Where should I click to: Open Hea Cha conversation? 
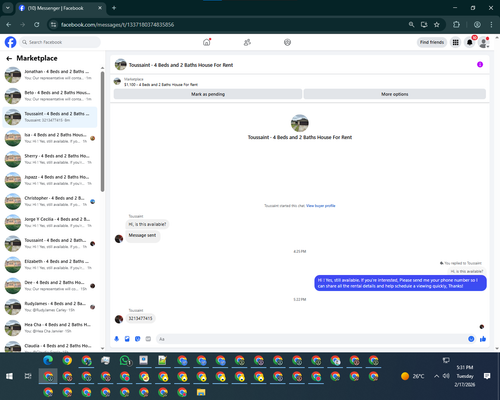tap(50, 328)
